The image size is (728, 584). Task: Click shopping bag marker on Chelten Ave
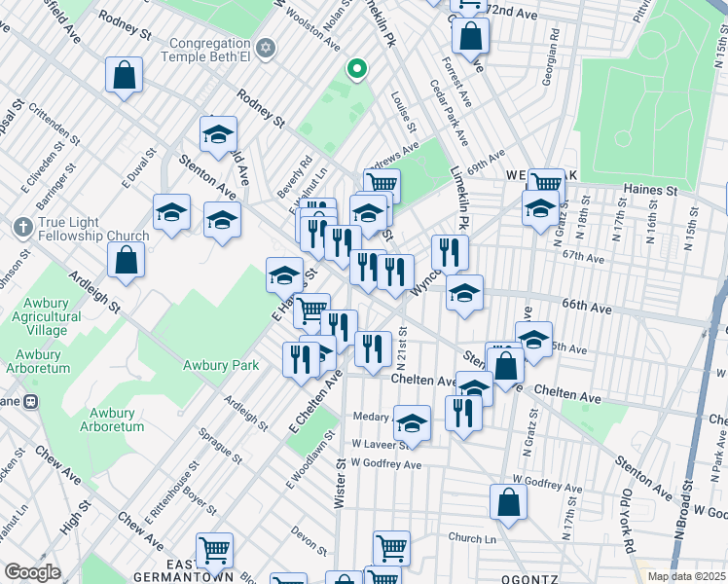[505, 369]
